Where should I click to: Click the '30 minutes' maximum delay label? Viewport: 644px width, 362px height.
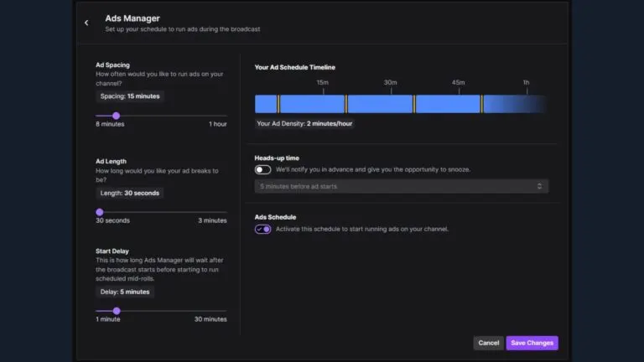coord(210,319)
